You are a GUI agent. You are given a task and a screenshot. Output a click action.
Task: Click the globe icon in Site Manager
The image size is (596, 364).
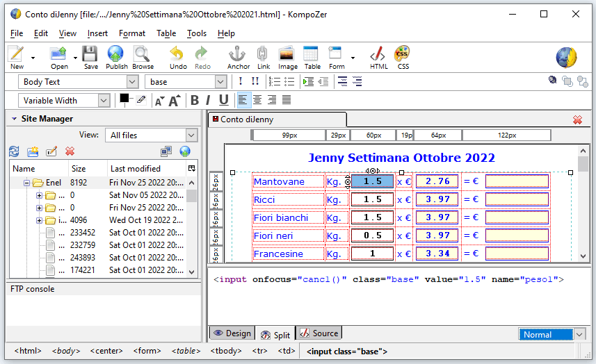[185, 151]
